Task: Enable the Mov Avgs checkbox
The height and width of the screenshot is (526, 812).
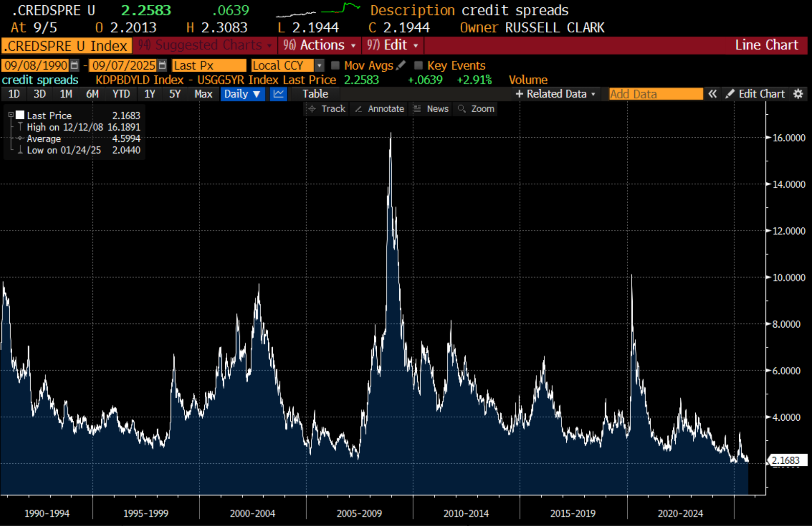Action: click(335, 65)
